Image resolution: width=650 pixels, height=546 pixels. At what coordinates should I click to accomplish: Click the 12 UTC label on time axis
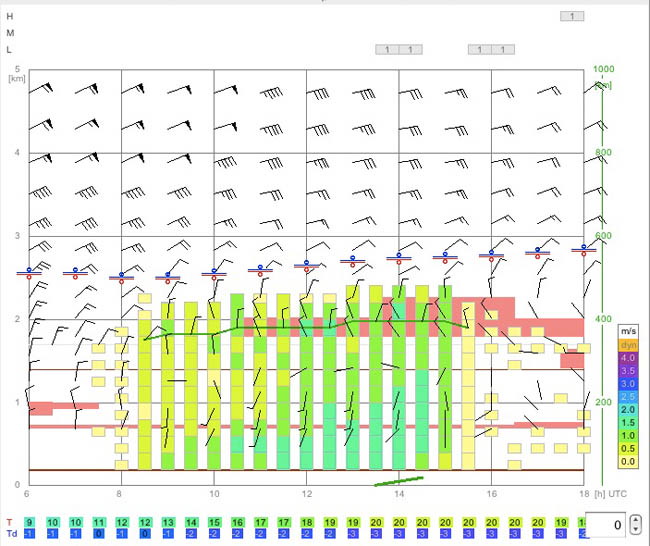[306, 494]
